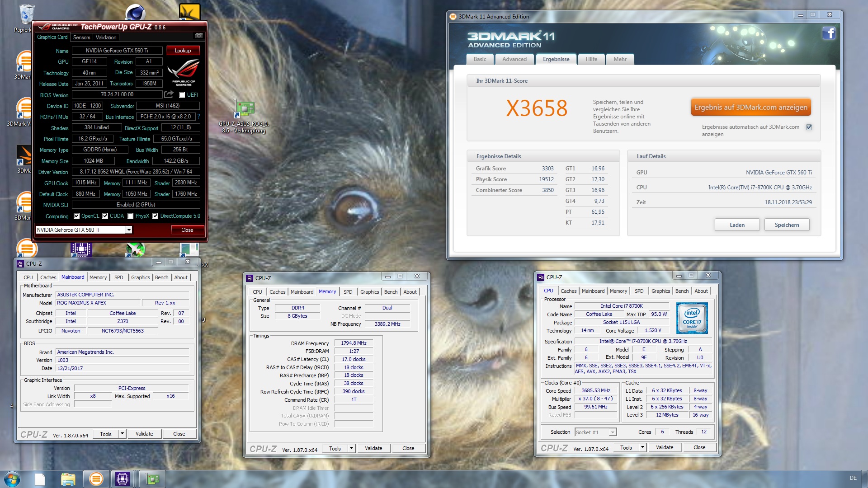This screenshot has width=868, height=488.
Task: Open Tools dropdown arrow in Mainboard CPU-Z
Action: 122,434
